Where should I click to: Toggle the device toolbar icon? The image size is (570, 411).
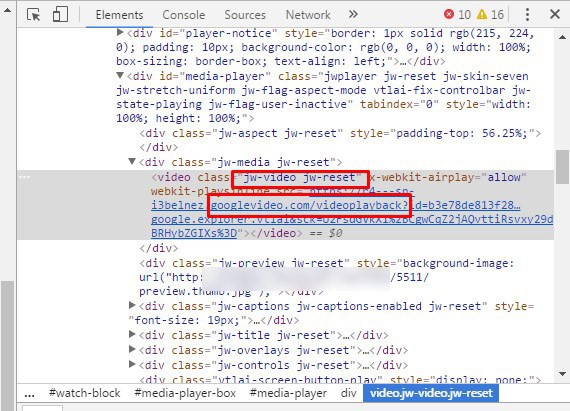tap(60, 15)
